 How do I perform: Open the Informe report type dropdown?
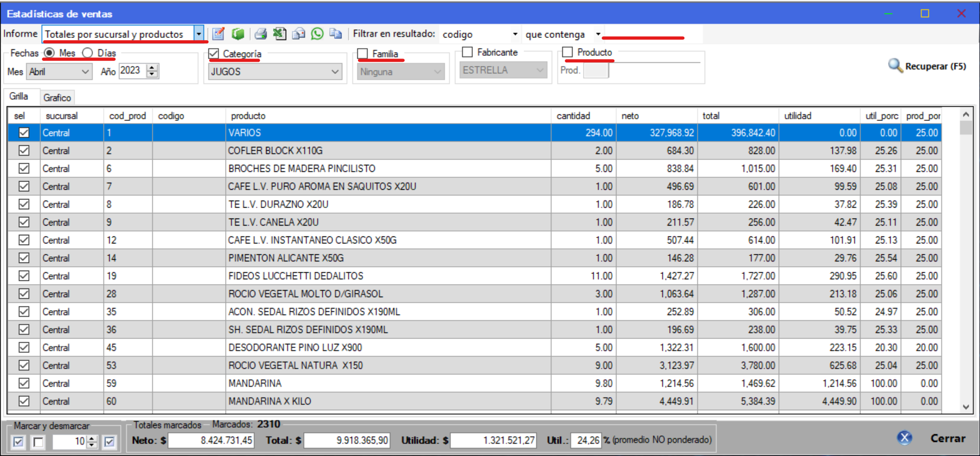tap(199, 34)
